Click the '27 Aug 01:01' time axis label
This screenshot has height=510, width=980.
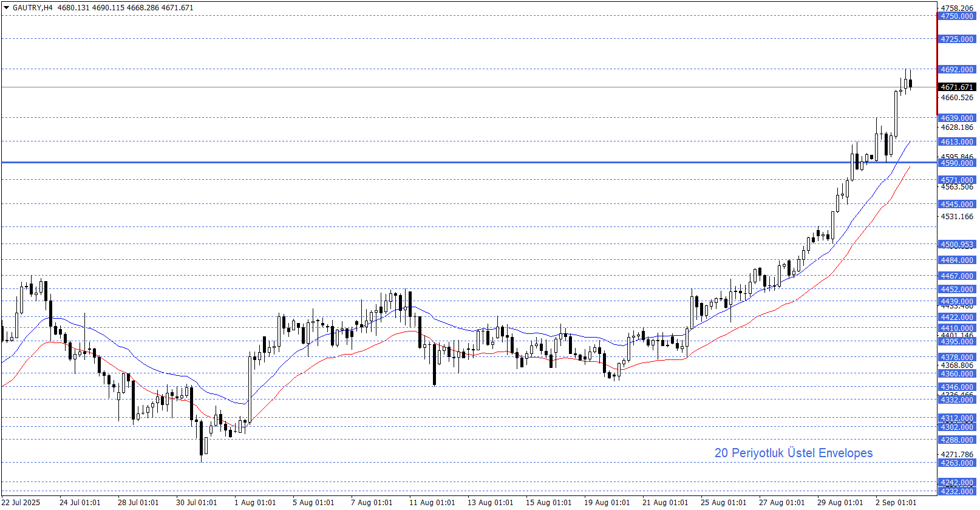[781, 503]
